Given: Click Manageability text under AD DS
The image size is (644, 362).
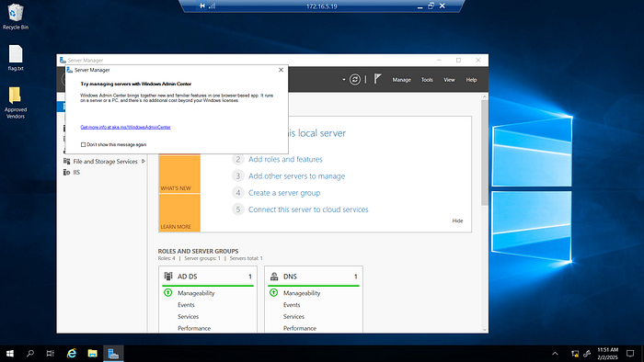Looking at the screenshot, I should [196, 293].
